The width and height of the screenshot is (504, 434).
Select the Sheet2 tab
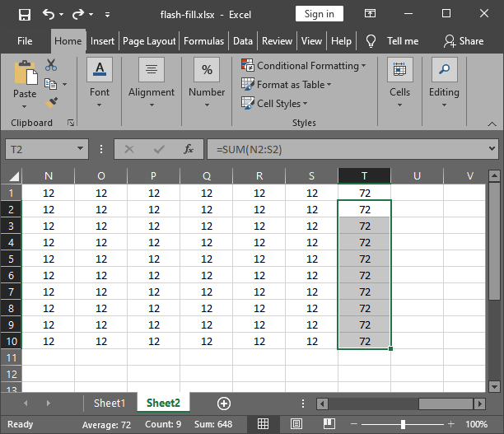point(163,404)
